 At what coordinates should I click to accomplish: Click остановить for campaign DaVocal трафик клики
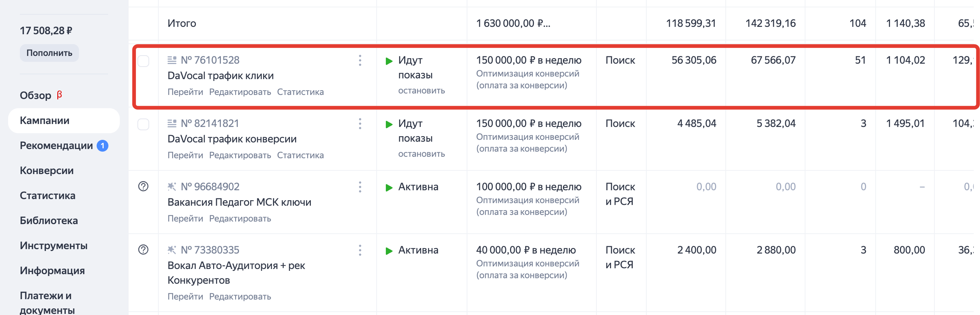[x=421, y=91]
